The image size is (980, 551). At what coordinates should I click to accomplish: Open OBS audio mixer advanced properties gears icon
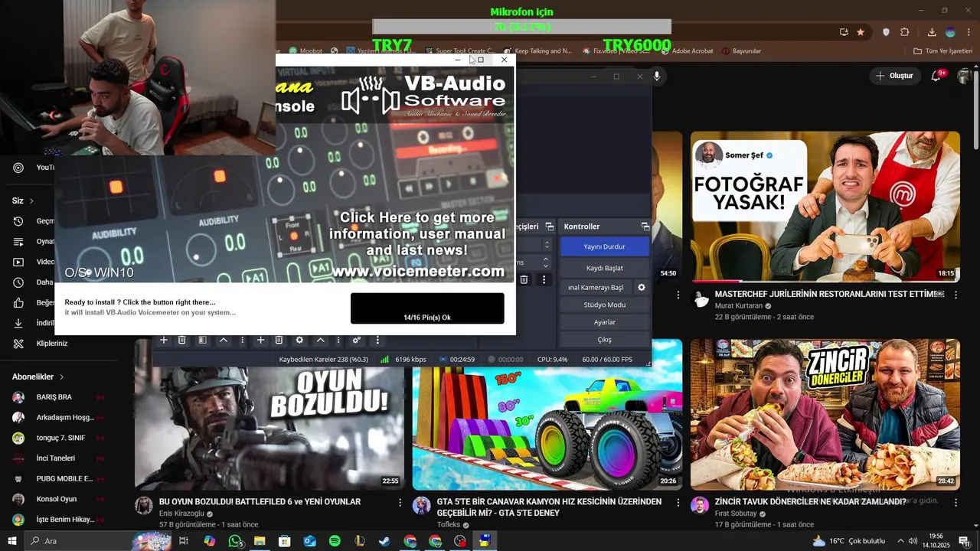pos(357,340)
